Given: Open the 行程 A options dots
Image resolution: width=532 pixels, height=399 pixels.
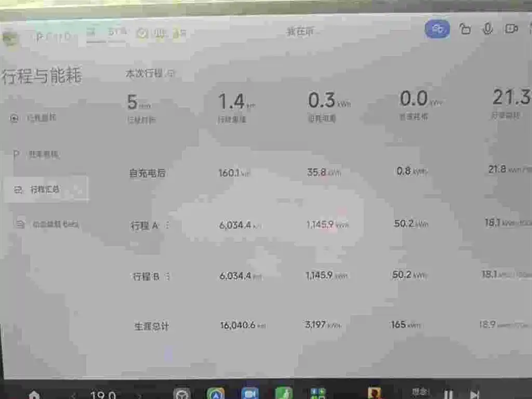Looking at the screenshot, I should click(167, 225).
